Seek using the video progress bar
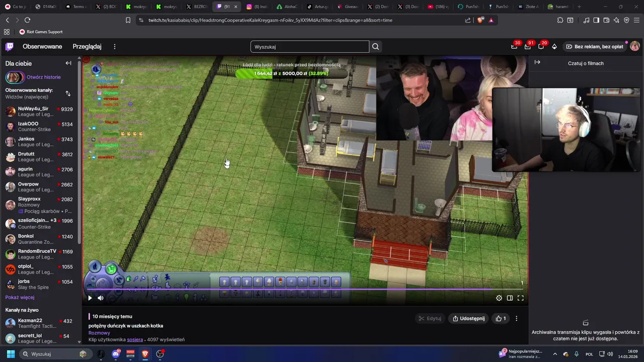The height and width of the screenshot is (362, 644). coord(305,290)
